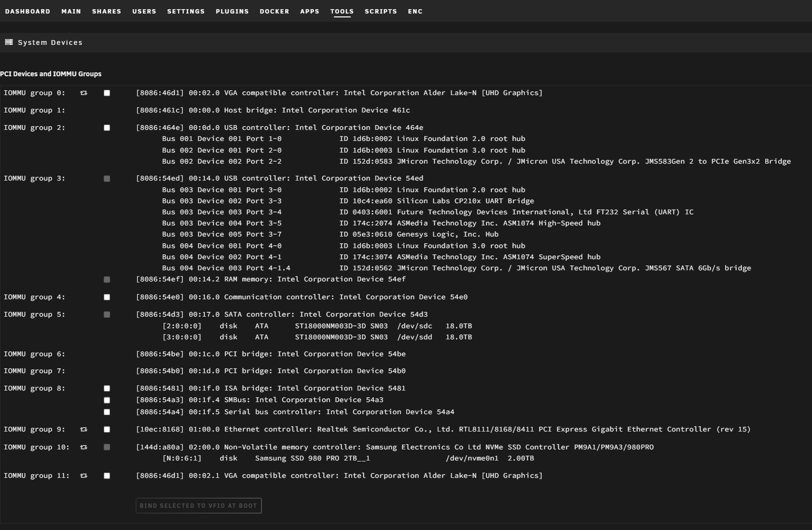Screen dimensions: 812x530
Task: Click the System Devices page title
Action: click(x=50, y=42)
